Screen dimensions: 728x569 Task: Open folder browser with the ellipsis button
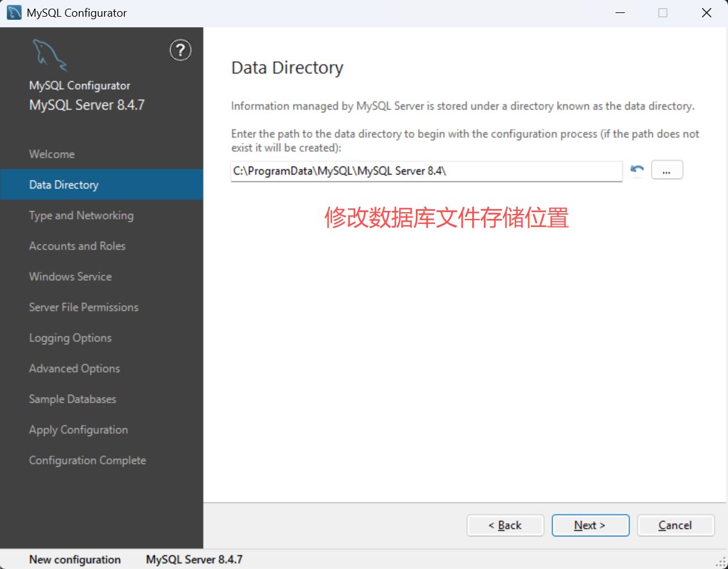[667, 170]
